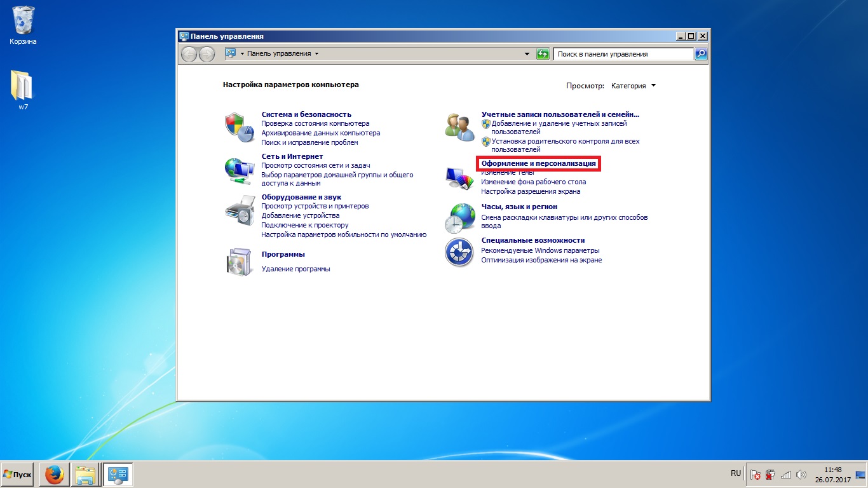This screenshot has height=488, width=868.
Task: Open Оборудование и звук category
Action: pos(301,197)
